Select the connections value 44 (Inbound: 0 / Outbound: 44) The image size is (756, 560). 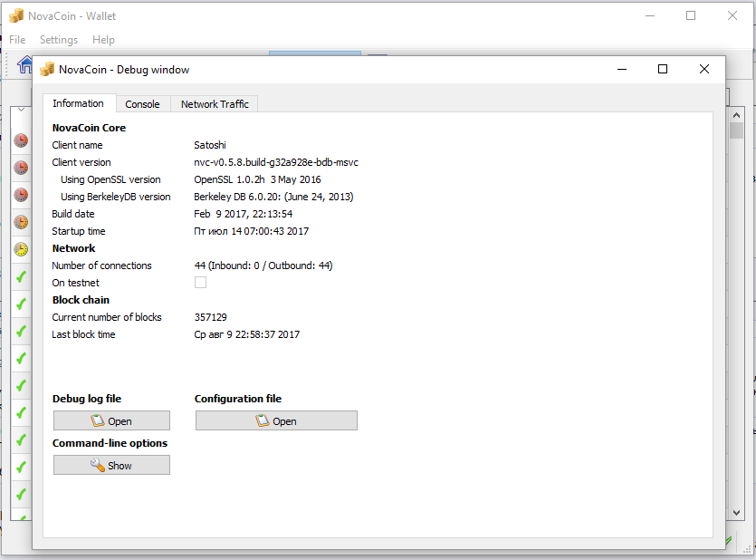click(x=263, y=266)
